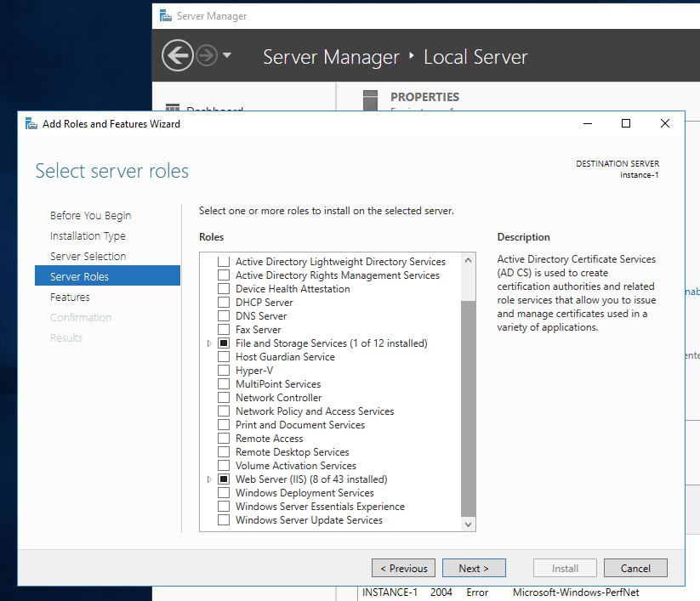
Task: Enable the Hyper-V role checkbox
Action: 224,371
